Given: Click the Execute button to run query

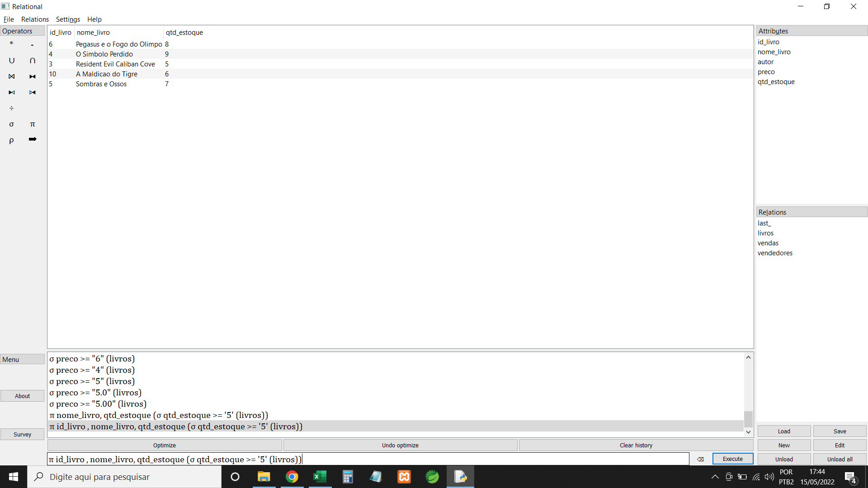Looking at the screenshot, I should [x=732, y=459].
